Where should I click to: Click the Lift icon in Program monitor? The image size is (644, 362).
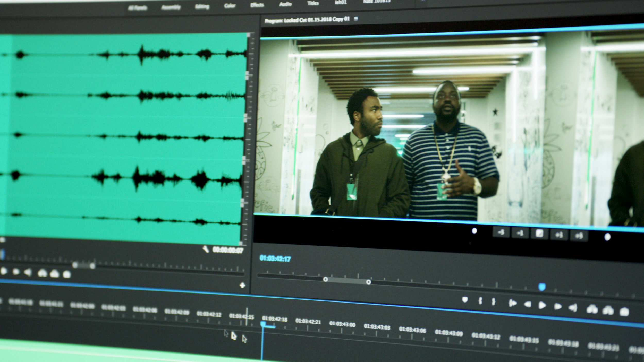592,309
